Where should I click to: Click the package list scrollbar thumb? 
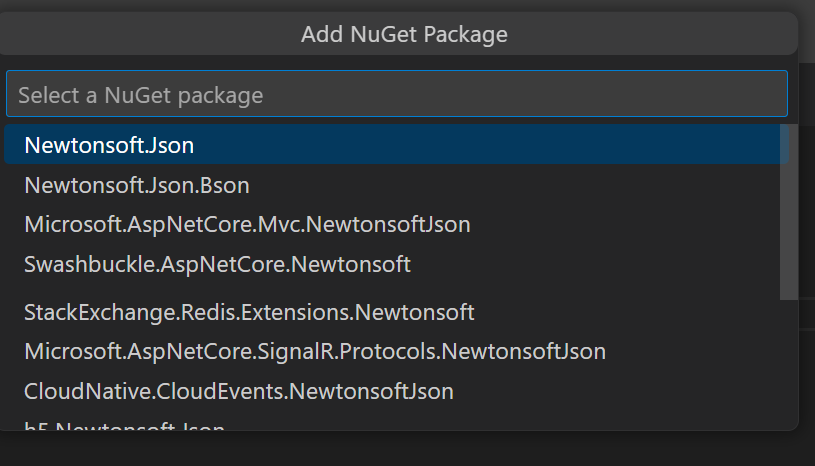pos(788,211)
